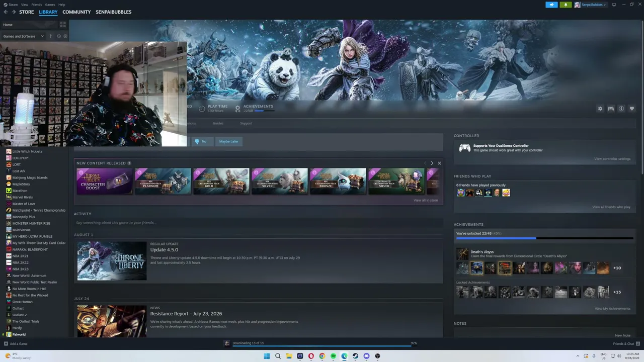Toggle the ready-to-play filter icon
The width and height of the screenshot is (644, 362).
[x=65, y=36]
